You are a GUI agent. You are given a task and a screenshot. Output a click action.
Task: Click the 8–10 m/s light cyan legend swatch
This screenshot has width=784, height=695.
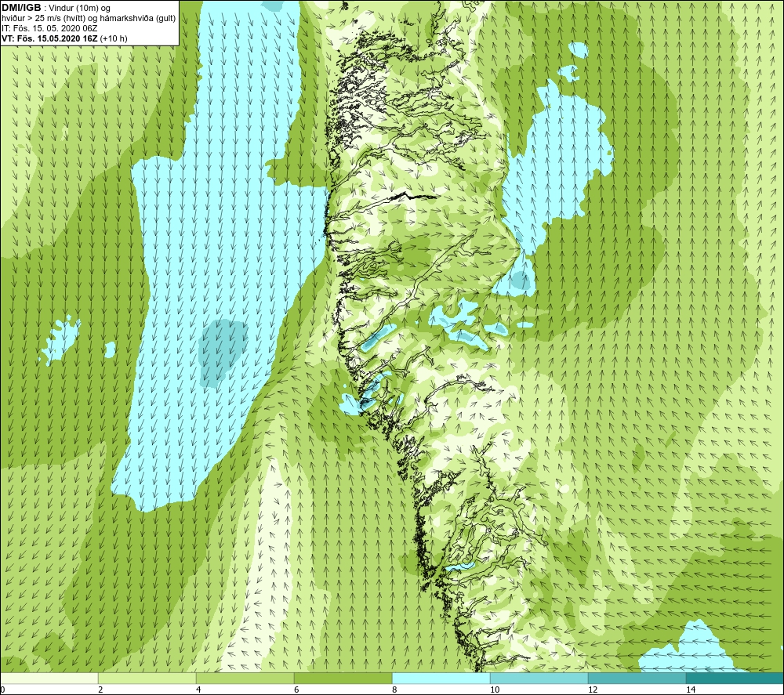point(441,679)
